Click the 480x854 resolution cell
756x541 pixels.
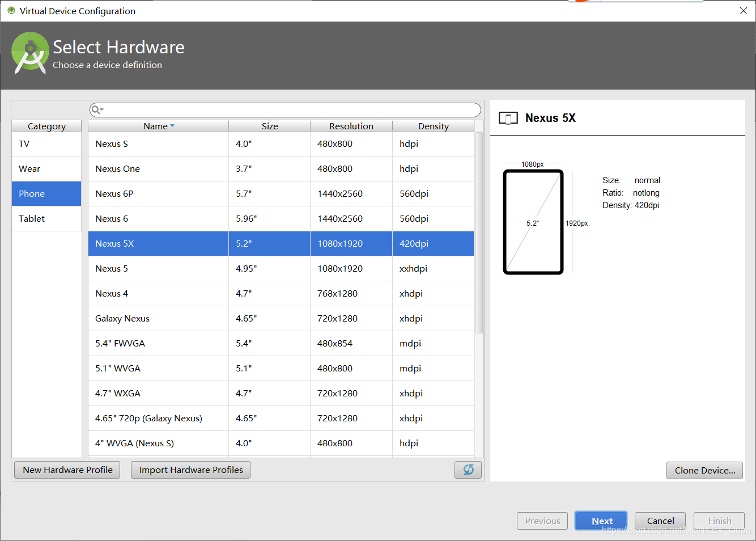(351, 344)
